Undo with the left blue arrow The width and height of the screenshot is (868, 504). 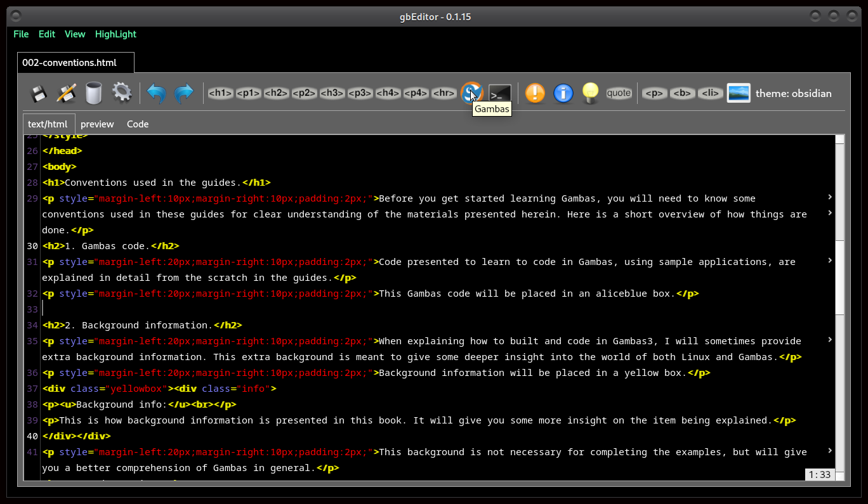point(156,94)
